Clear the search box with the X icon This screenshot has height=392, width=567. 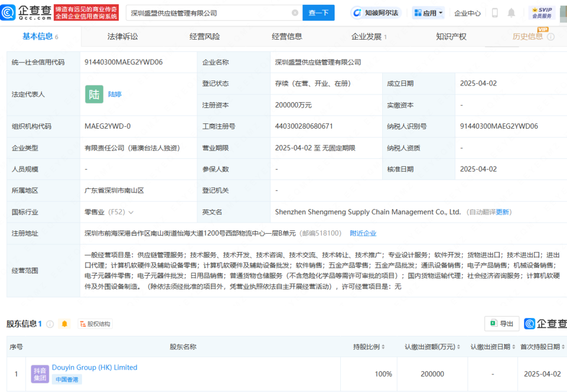click(x=295, y=13)
